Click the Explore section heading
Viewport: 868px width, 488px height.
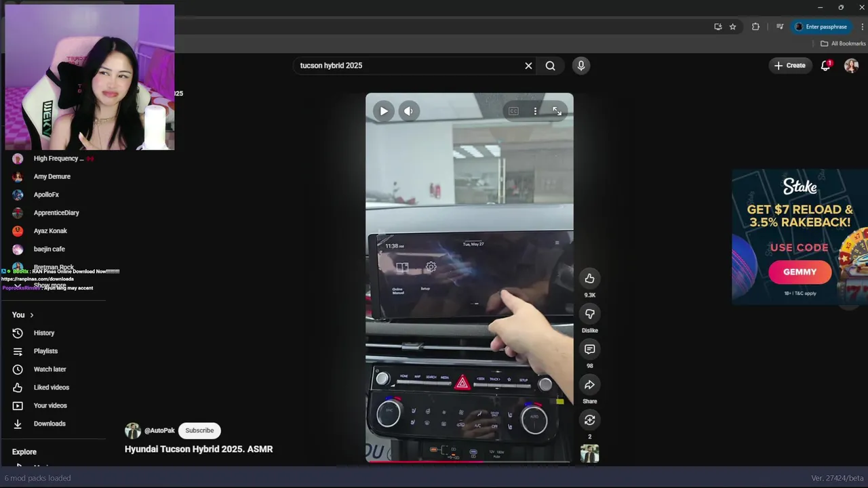(24, 452)
